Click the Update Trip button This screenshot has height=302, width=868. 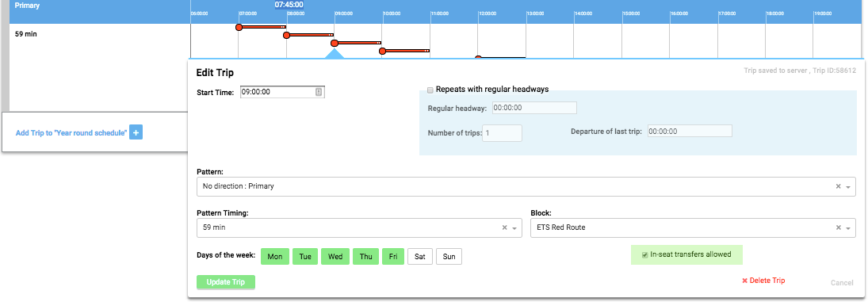[x=225, y=282]
